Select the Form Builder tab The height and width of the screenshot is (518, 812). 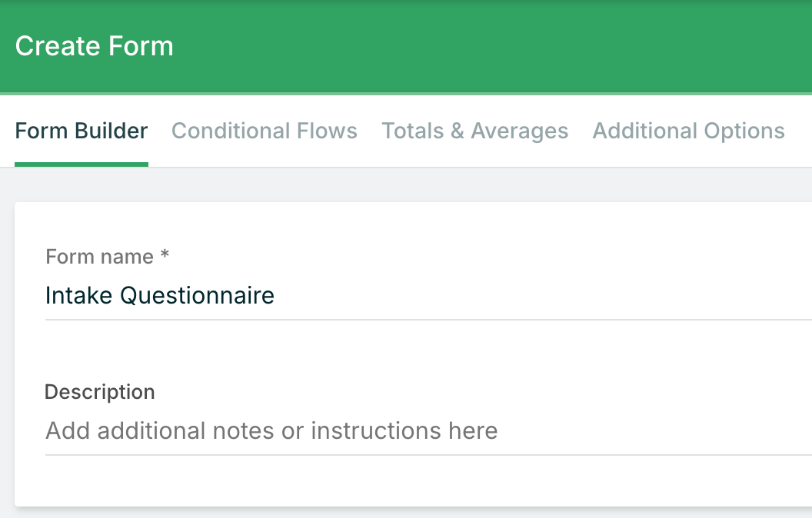coord(82,131)
